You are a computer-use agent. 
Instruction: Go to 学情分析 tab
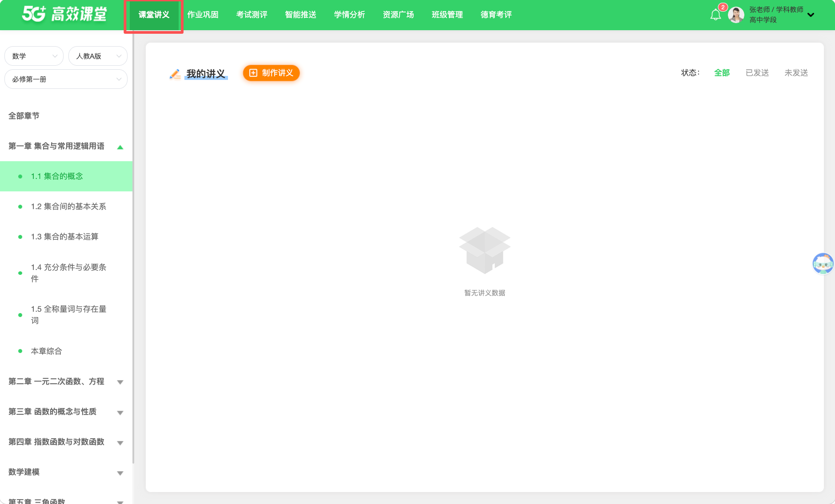[349, 15]
